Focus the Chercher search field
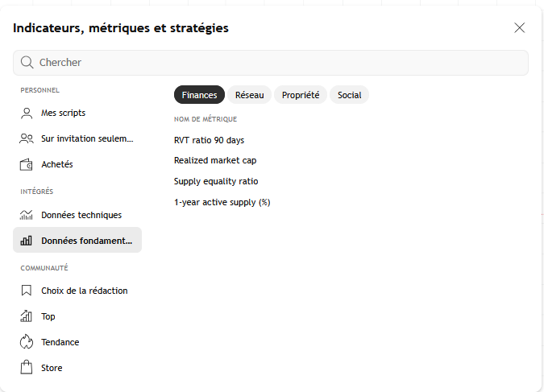Image resolution: width=544 pixels, height=392 pixels. (274, 63)
